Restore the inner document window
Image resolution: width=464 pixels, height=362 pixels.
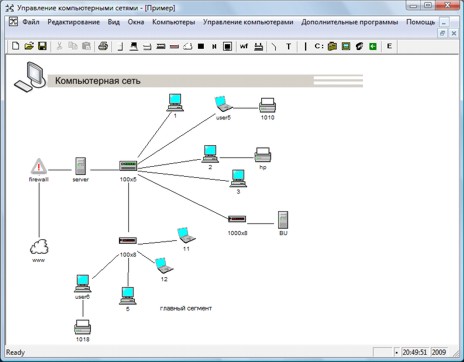tap(442, 33)
